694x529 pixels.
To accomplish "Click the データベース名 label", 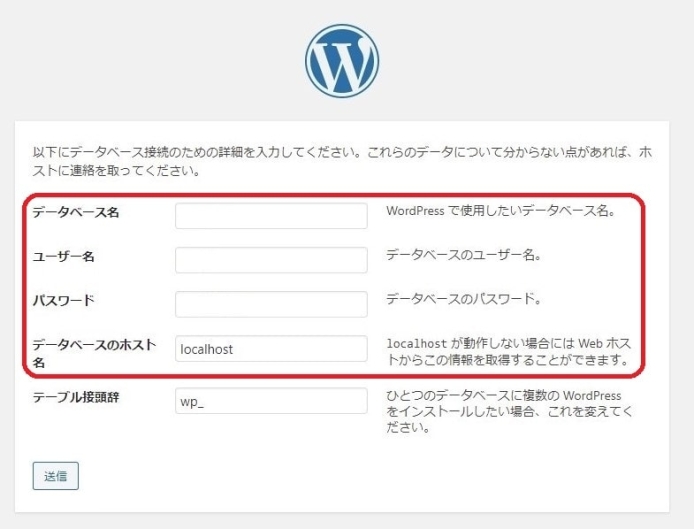I will [76, 212].
